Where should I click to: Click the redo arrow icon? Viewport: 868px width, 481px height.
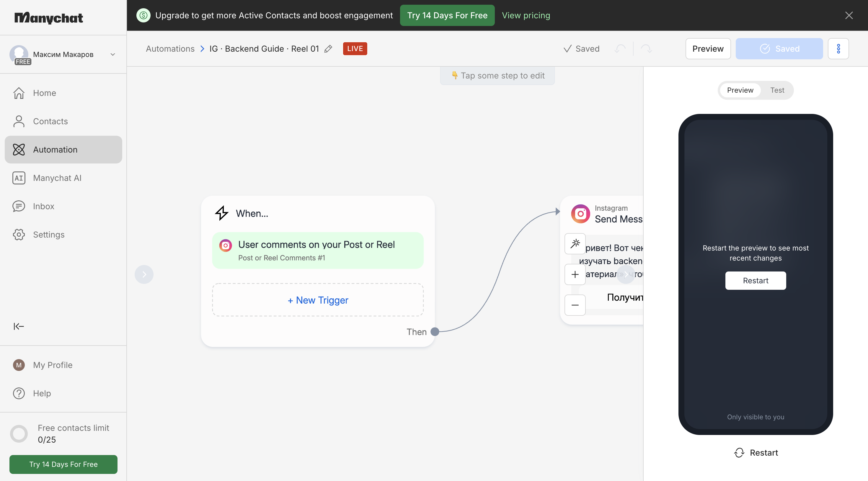coord(646,49)
